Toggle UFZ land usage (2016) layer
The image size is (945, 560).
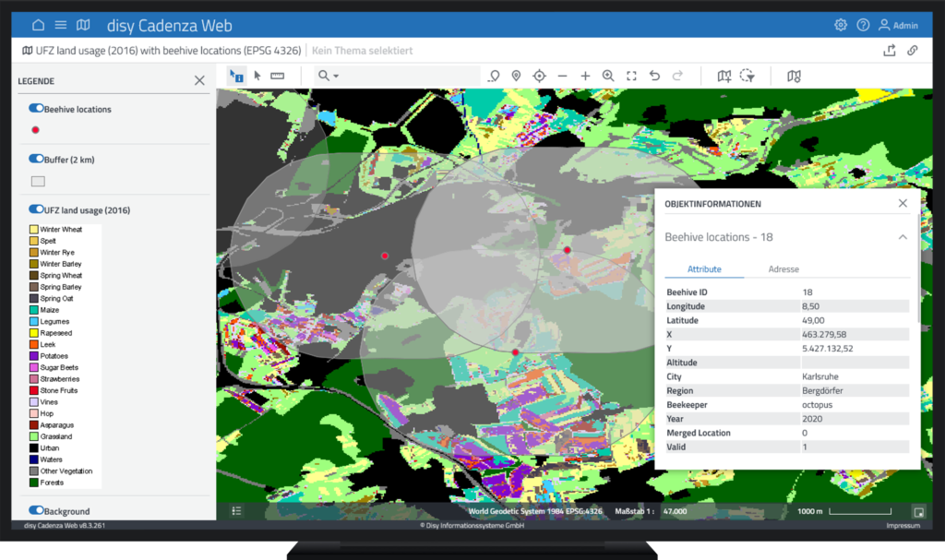click(x=36, y=209)
